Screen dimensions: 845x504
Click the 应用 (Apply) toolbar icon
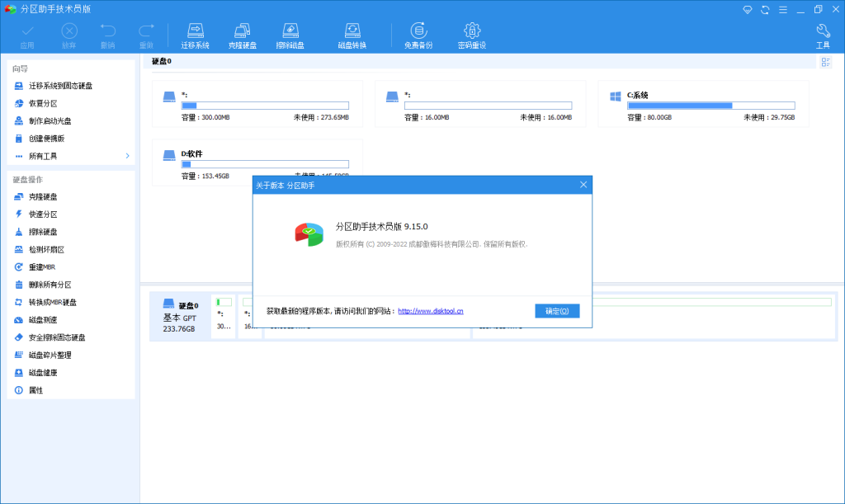(27, 34)
